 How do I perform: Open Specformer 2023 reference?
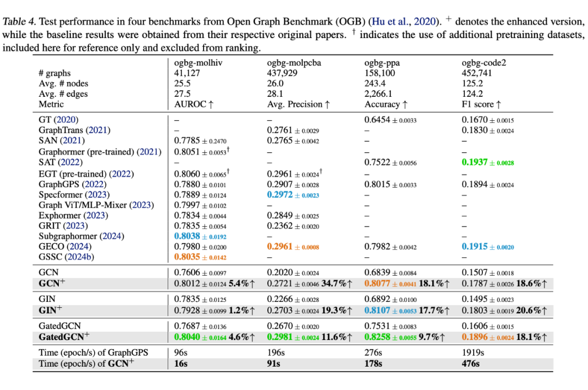(x=97, y=195)
